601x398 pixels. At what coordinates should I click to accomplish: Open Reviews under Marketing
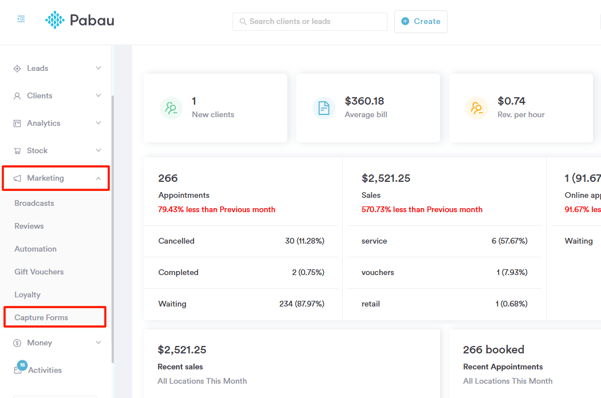(29, 226)
